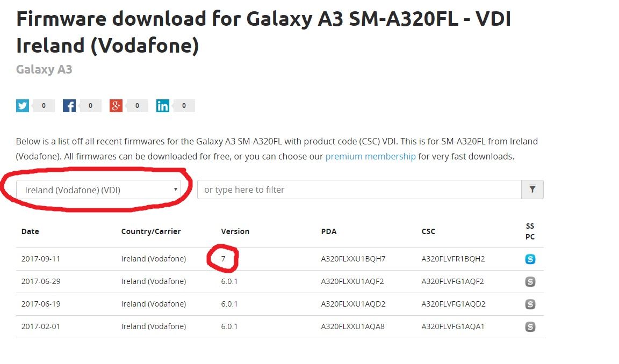Share the page via Twitter icon
This screenshot has height=364, width=619.
pos(23,106)
